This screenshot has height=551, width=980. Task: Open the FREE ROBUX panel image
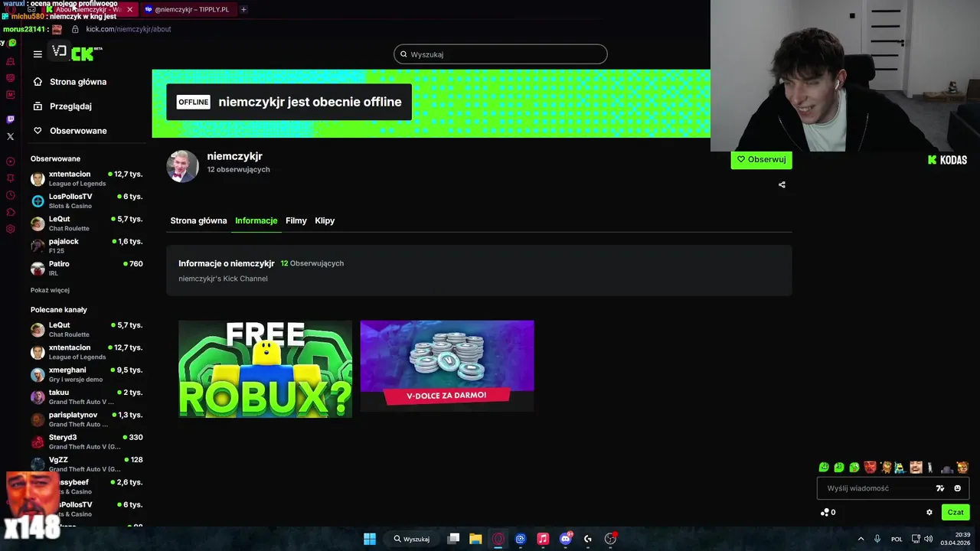265,369
